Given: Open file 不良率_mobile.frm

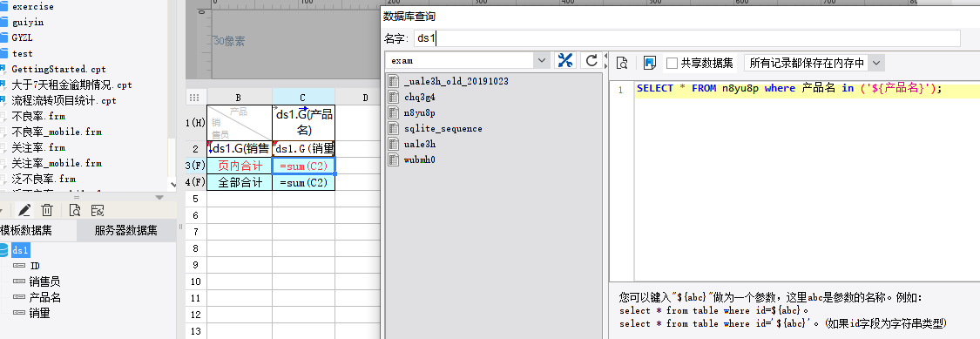Looking at the screenshot, I should click(x=57, y=132).
